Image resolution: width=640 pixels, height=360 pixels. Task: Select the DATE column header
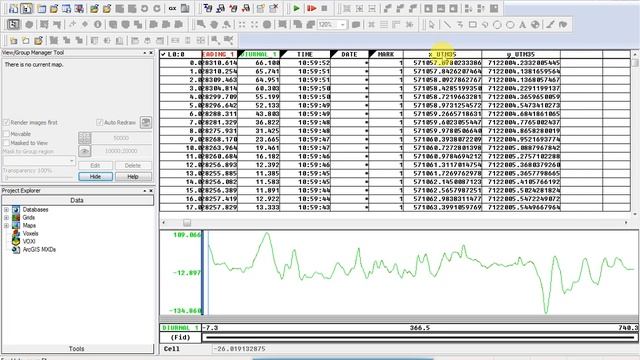coord(349,54)
